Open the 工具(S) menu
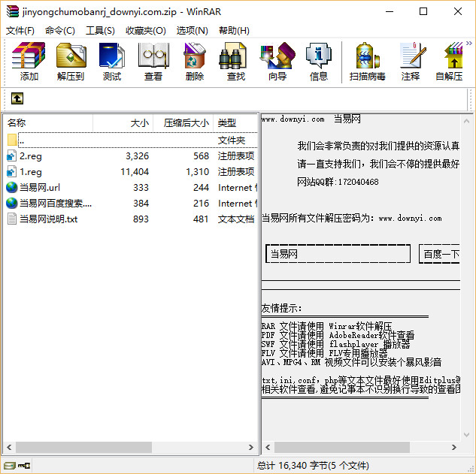This screenshot has width=476, height=474. point(100,31)
